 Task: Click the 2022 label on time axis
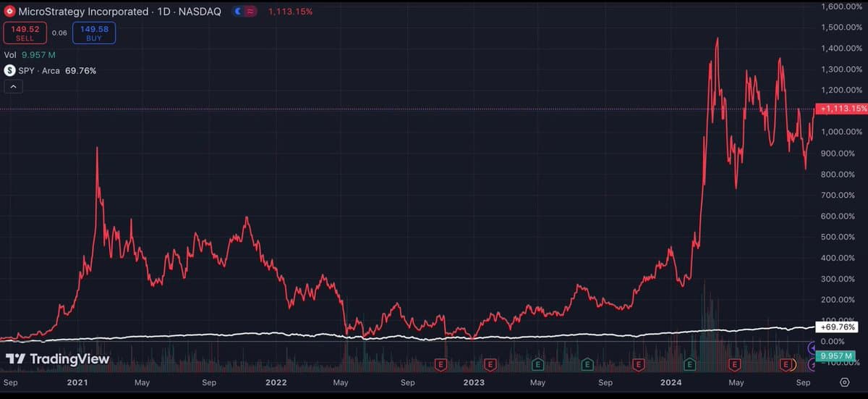tap(276, 382)
